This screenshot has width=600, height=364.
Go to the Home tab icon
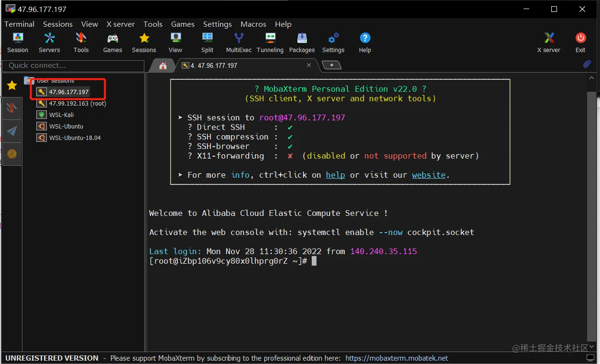(x=163, y=65)
